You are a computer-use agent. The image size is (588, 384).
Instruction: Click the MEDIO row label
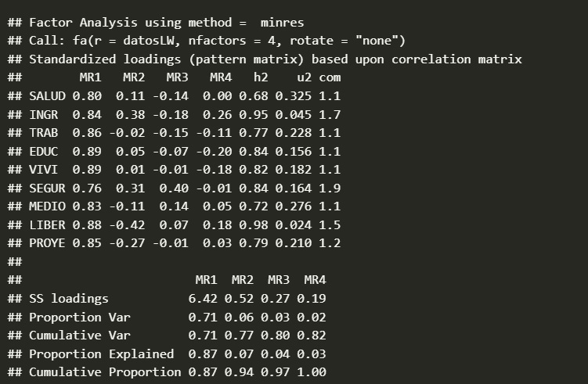(47, 206)
